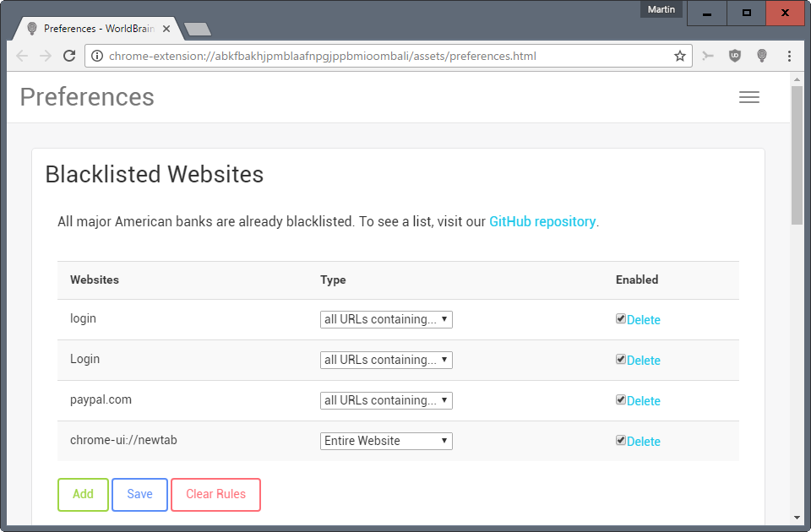Viewport: 811px width, 532px height.
Task: Open the GitHub repository link
Action: (x=542, y=222)
